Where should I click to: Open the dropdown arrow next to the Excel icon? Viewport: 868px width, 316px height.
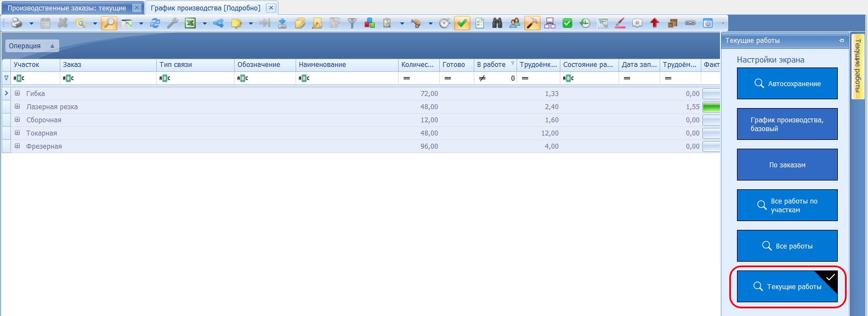pos(205,24)
